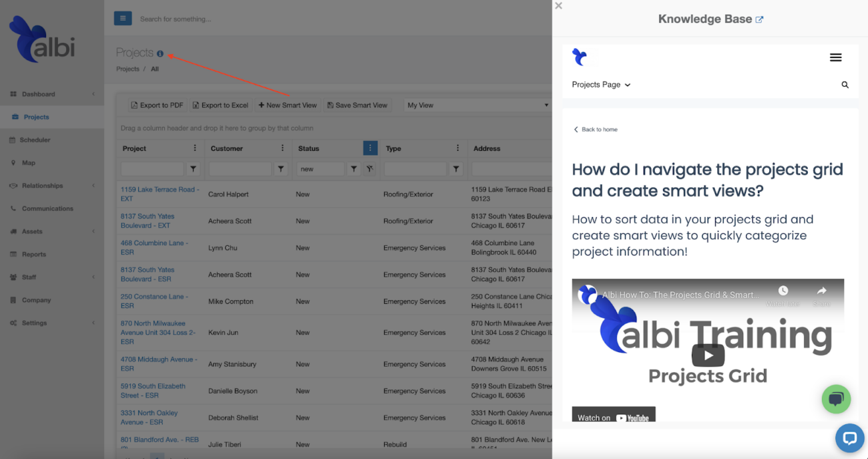
Task: Open the My View dropdown
Action: tap(477, 105)
